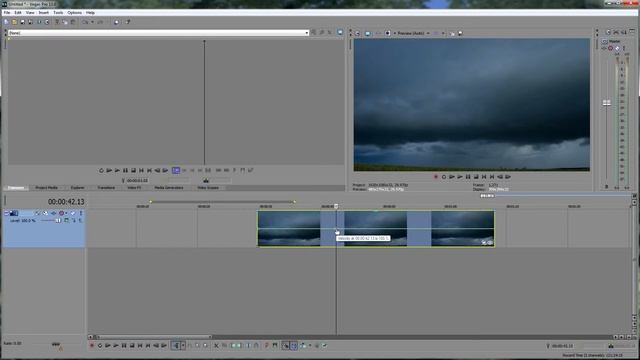This screenshot has width=640, height=360.
Task: Toggle highlighted trimmer overwrite mode button
Action: pos(176,170)
